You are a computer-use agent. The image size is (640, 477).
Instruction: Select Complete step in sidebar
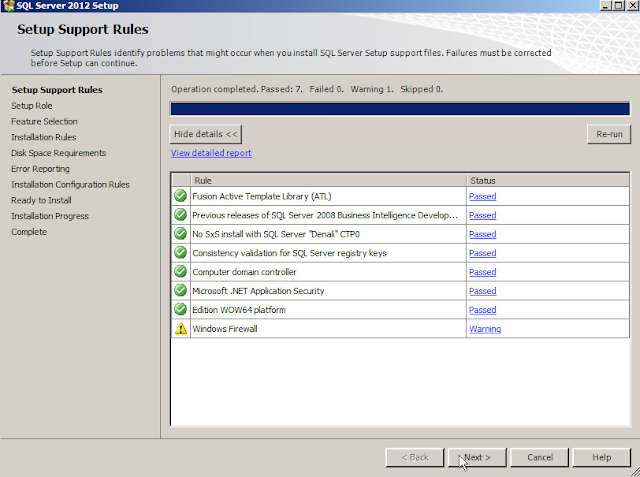click(29, 232)
